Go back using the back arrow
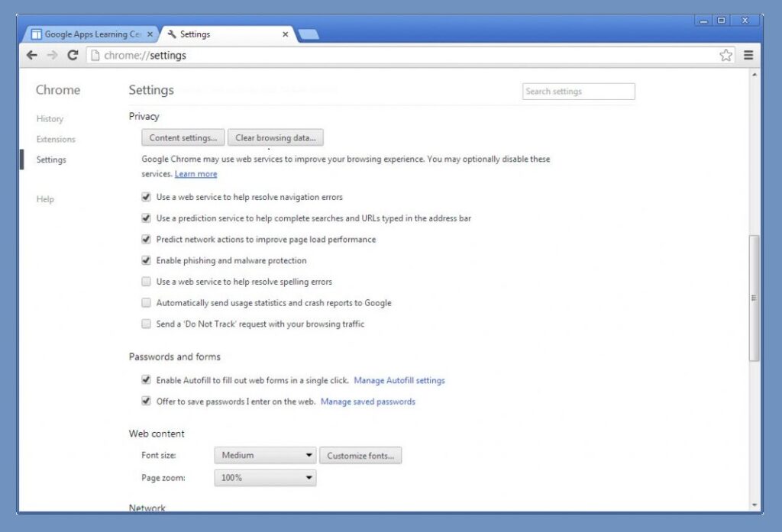 (32, 55)
